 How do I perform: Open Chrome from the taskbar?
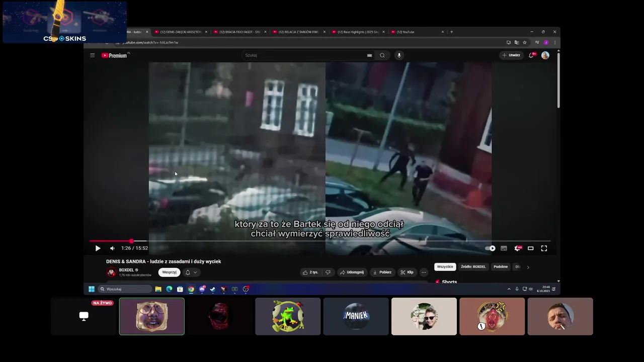click(x=191, y=289)
